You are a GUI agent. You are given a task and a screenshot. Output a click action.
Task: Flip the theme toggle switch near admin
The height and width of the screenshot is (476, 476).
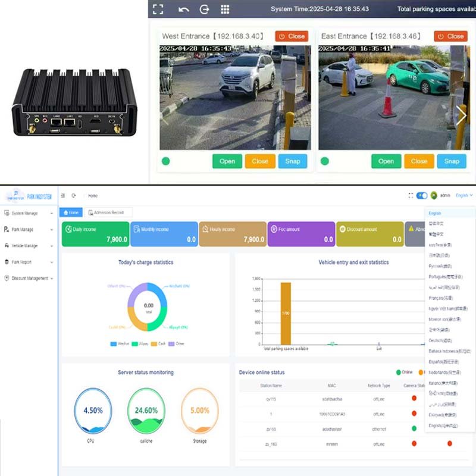click(x=422, y=195)
